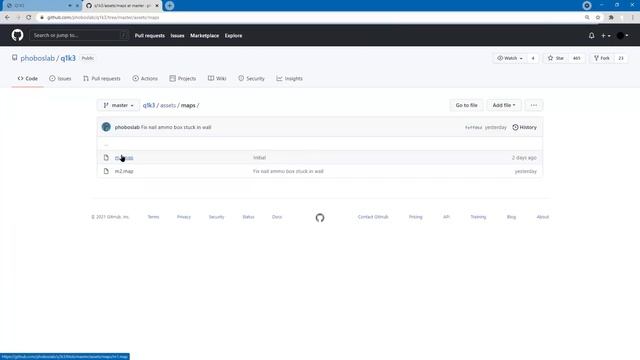Click the browser back arrow
The width and height of the screenshot is (640, 360).
7,18
